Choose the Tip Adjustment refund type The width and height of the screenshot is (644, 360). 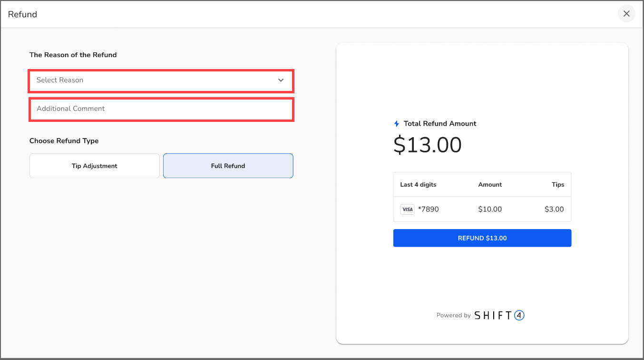94,166
